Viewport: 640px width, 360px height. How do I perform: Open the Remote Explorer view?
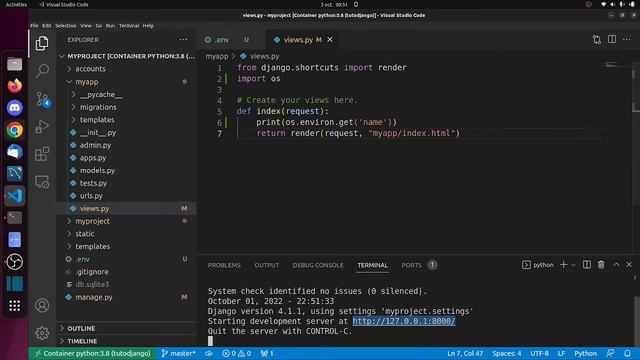42,182
